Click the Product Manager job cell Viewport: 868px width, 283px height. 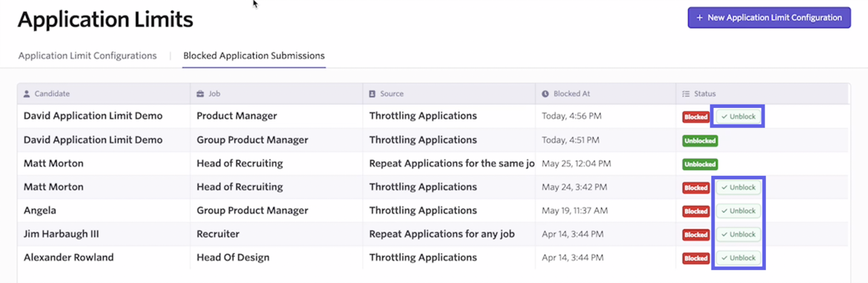(237, 116)
